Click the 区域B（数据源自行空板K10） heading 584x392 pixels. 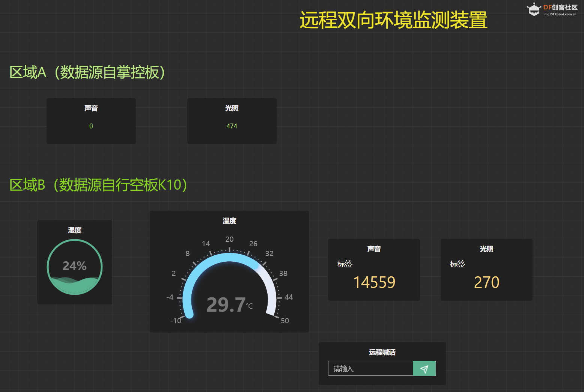pos(98,185)
